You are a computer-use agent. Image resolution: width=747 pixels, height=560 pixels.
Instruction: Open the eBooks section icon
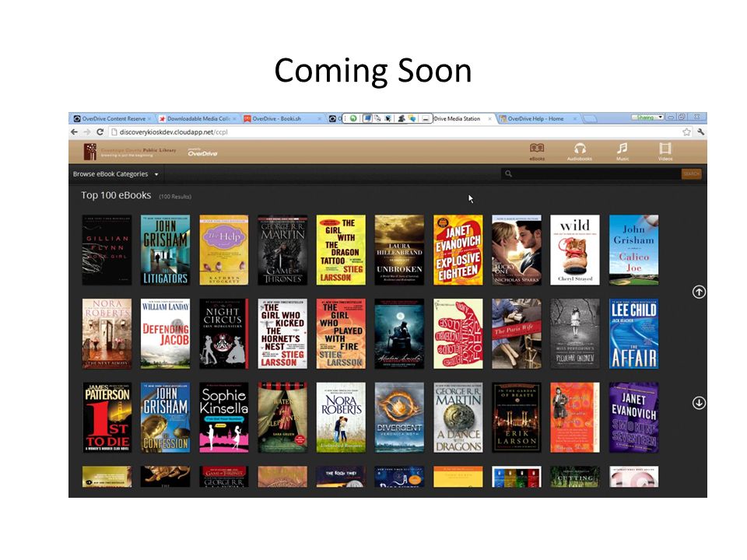(537, 149)
